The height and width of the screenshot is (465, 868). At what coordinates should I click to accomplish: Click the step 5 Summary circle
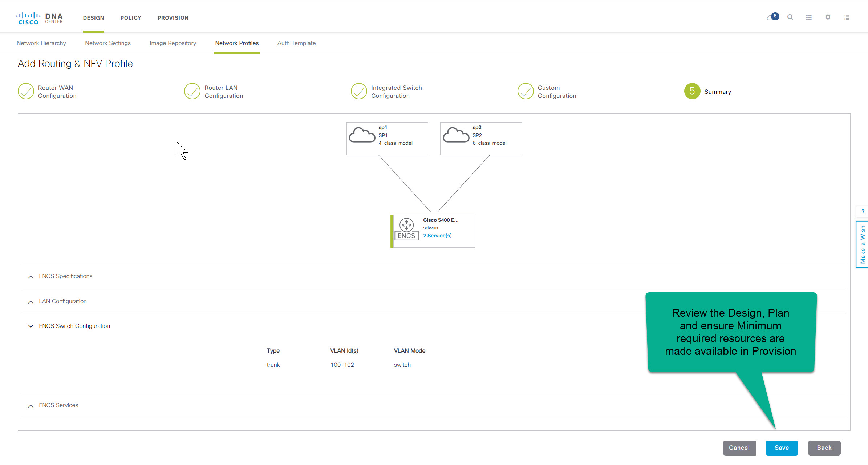(x=692, y=91)
